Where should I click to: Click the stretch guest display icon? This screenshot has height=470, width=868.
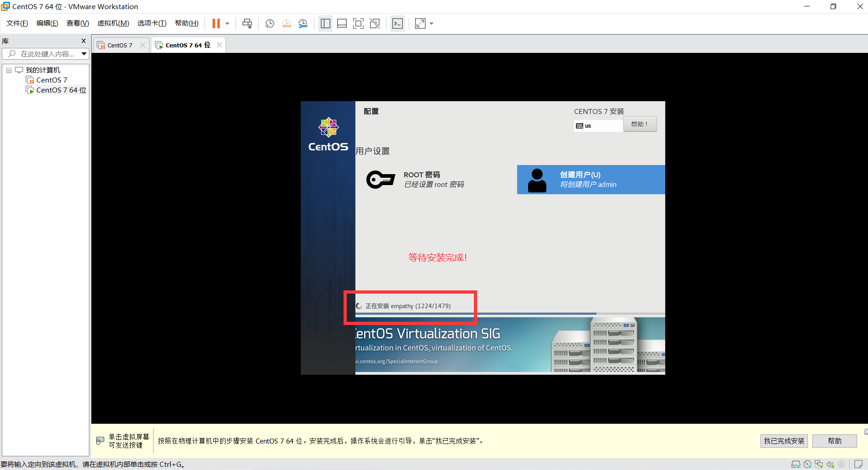coord(420,24)
